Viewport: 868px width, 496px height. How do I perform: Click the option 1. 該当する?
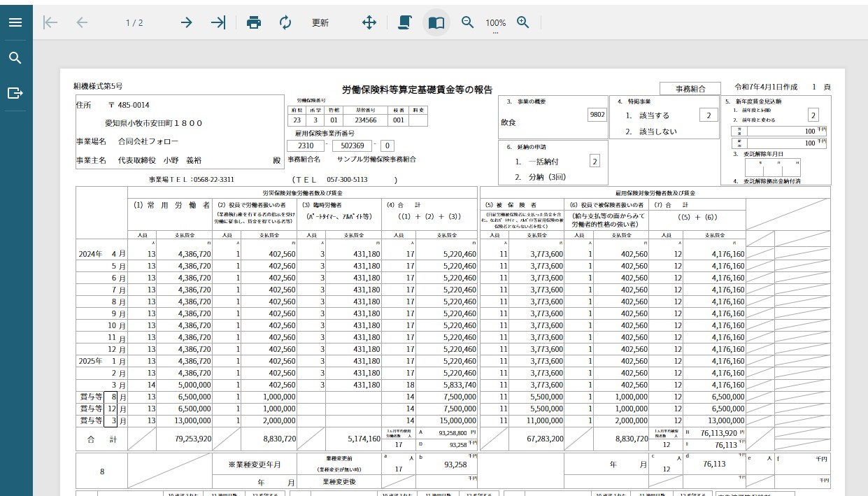pos(647,115)
